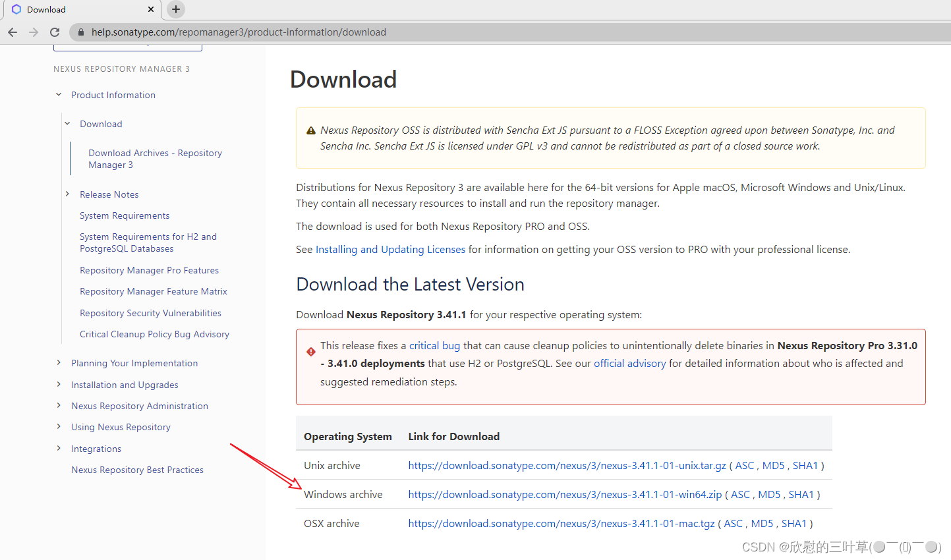Open SHA1 checksum for Windows archive

click(x=801, y=494)
